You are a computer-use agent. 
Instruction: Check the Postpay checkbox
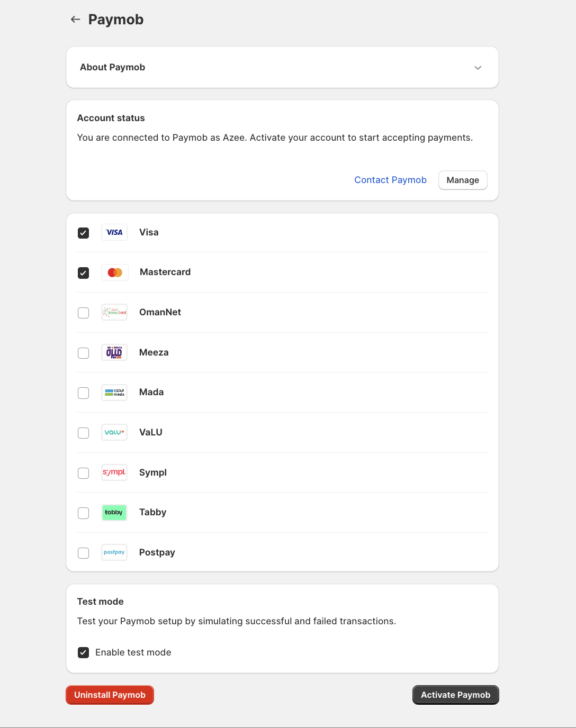coord(84,553)
